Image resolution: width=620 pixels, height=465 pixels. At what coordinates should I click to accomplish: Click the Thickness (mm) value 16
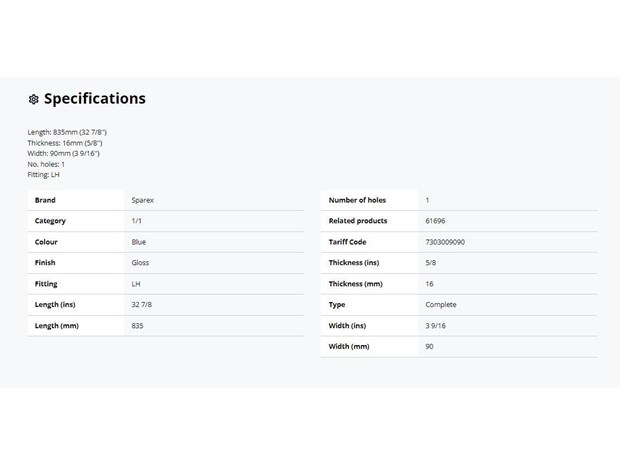(x=429, y=284)
